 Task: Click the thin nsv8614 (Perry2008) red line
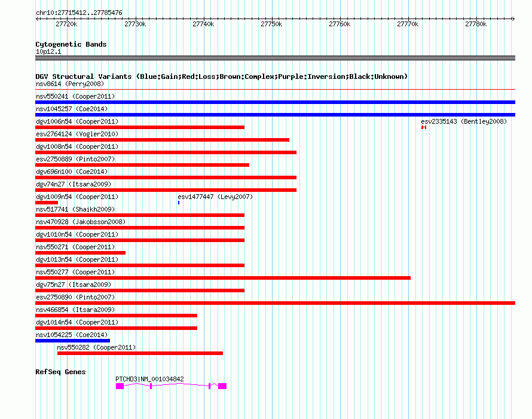(x=275, y=90)
